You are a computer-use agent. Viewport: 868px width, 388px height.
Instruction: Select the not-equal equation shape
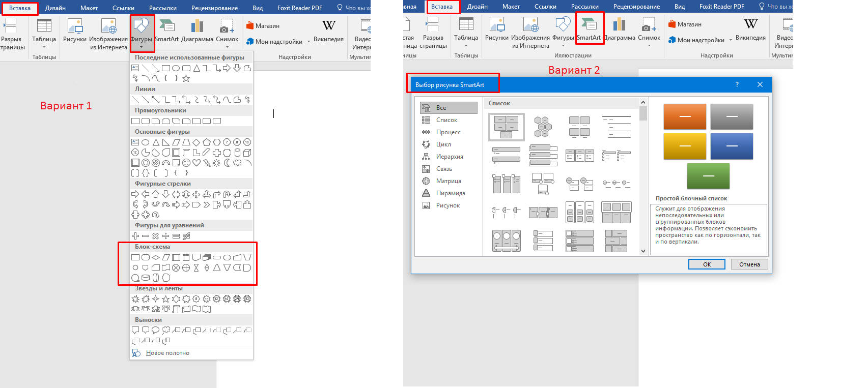(x=186, y=236)
